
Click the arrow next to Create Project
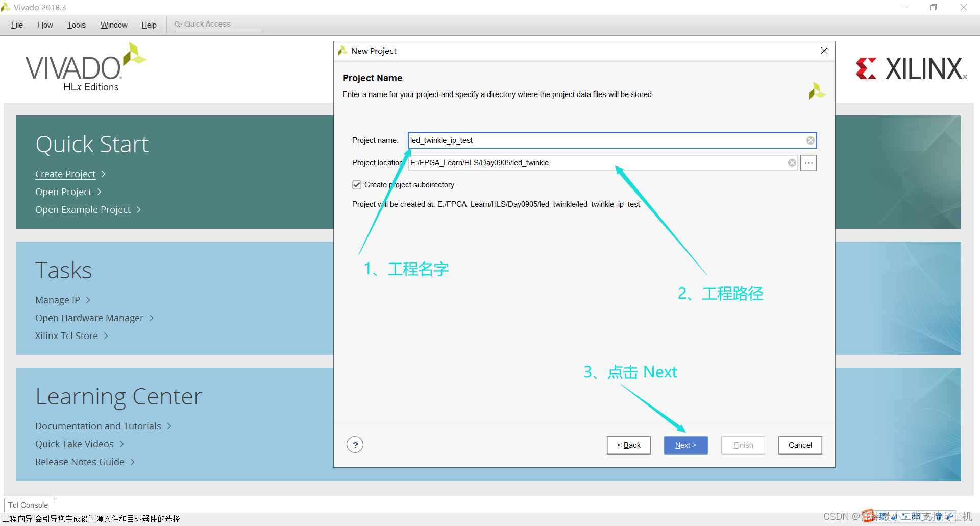104,174
